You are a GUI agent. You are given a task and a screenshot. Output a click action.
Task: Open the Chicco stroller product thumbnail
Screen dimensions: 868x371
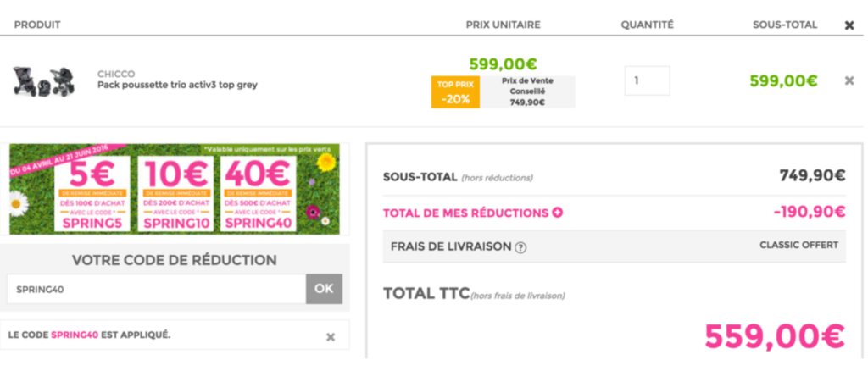pos(44,81)
